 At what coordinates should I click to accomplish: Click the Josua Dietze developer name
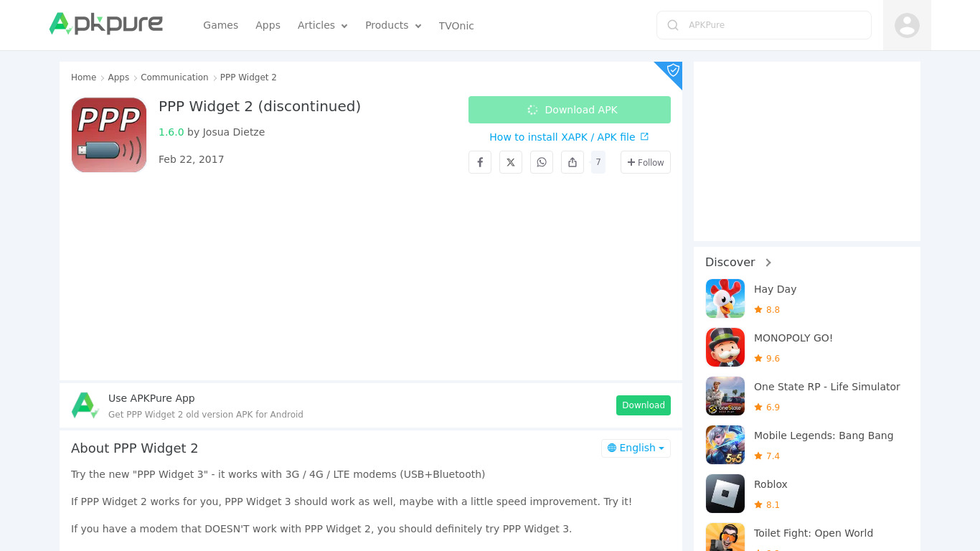(x=234, y=132)
